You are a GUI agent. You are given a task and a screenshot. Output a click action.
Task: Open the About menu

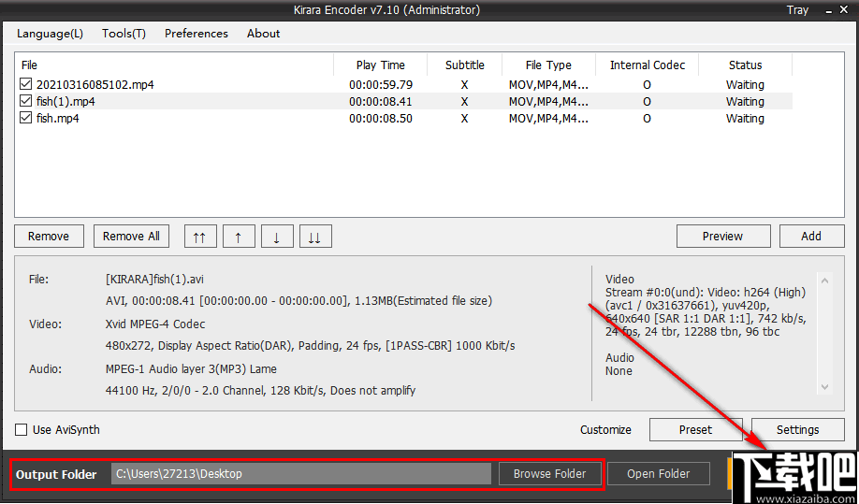[x=264, y=34]
